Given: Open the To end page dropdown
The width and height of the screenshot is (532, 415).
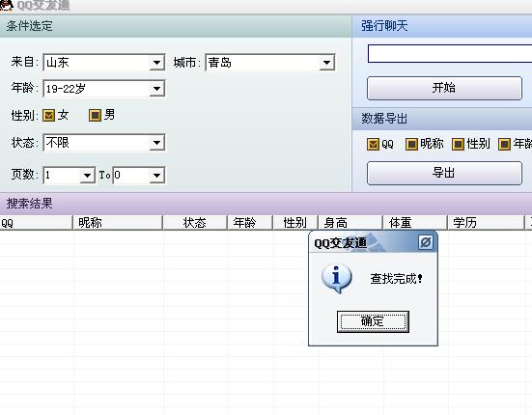Looking at the screenshot, I should pos(156,176).
